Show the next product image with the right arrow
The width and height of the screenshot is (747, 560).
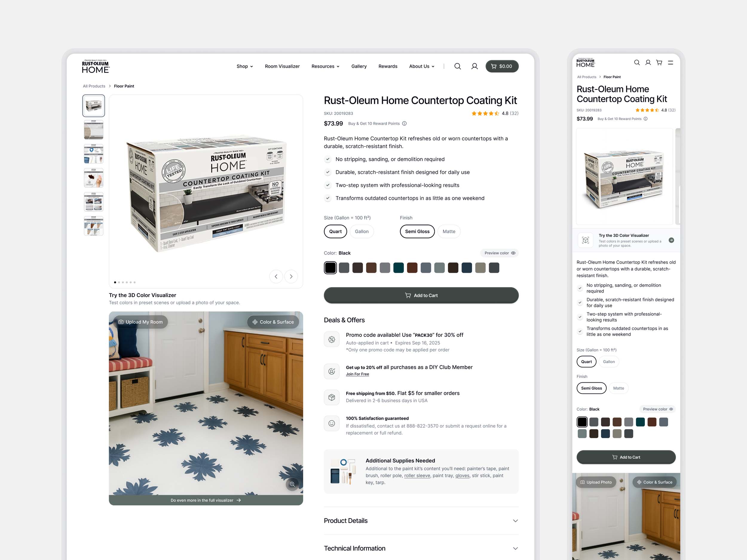click(x=291, y=277)
